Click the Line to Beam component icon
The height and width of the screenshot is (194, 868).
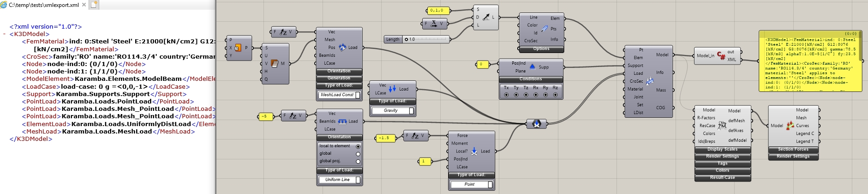[x=545, y=29]
